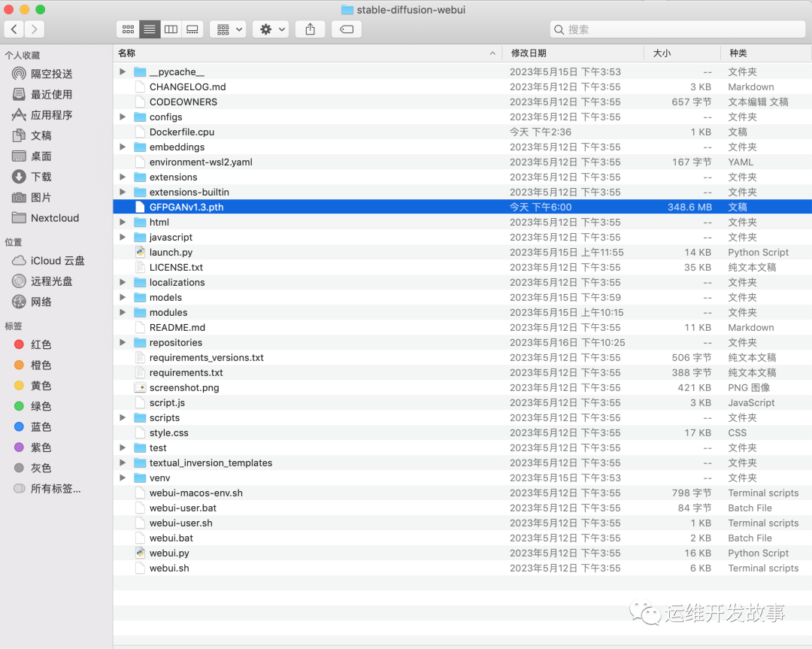812x649 pixels.
Task: Click the Edit Tags toolbar button
Action: pos(347,29)
